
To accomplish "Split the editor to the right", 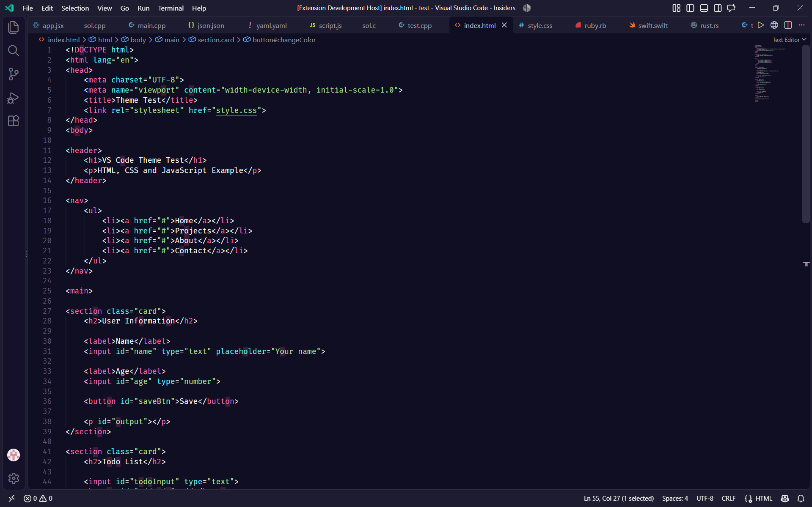I will 788,25.
